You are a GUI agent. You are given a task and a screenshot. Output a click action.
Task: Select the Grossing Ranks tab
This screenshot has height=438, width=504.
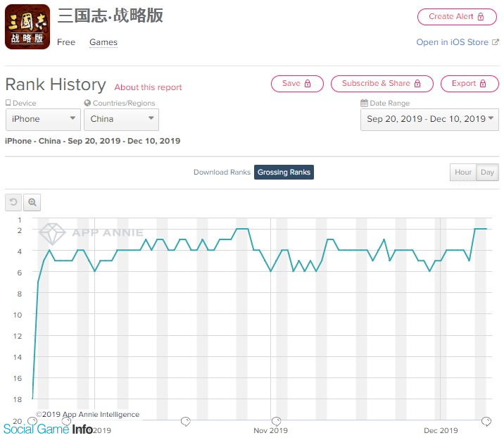click(x=284, y=172)
